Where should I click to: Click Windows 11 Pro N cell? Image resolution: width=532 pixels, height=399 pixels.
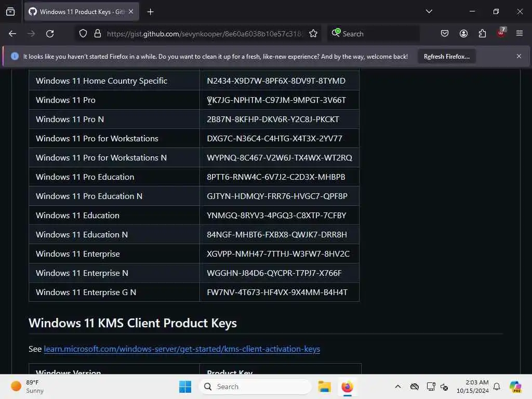click(114, 119)
